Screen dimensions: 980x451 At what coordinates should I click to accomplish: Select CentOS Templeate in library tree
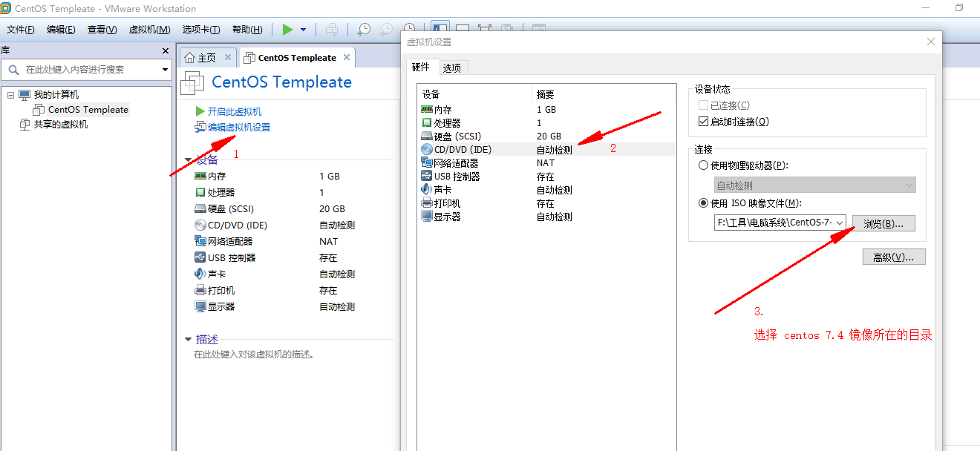pos(88,110)
